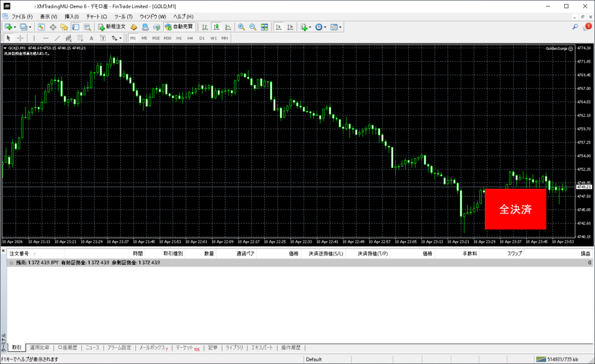Image resolution: width=595 pixels, height=364 pixels.
Task: Select the trendline drawing tool
Action: click(57, 38)
